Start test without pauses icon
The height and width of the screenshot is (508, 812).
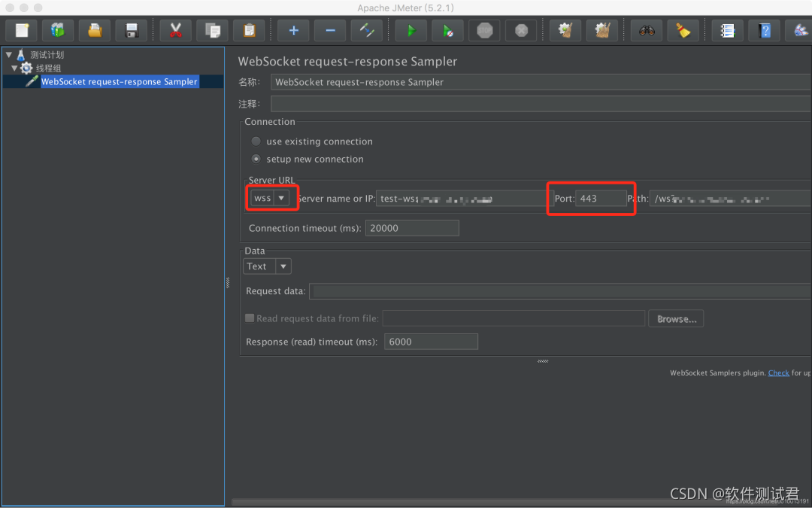(x=448, y=31)
